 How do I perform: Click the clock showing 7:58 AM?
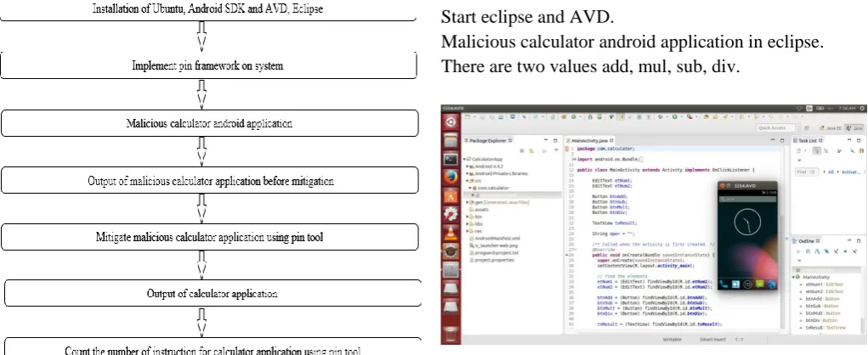tap(845, 109)
